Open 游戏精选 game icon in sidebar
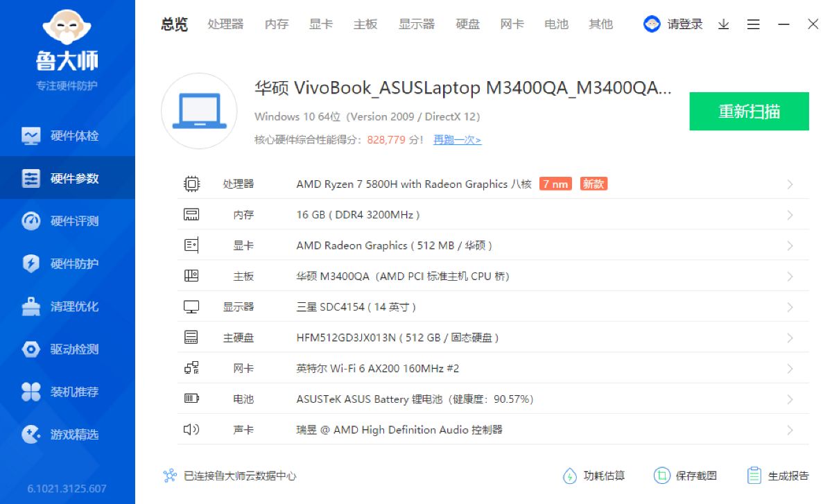Image resolution: width=832 pixels, height=504 pixels. pyautogui.click(x=31, y=435)
